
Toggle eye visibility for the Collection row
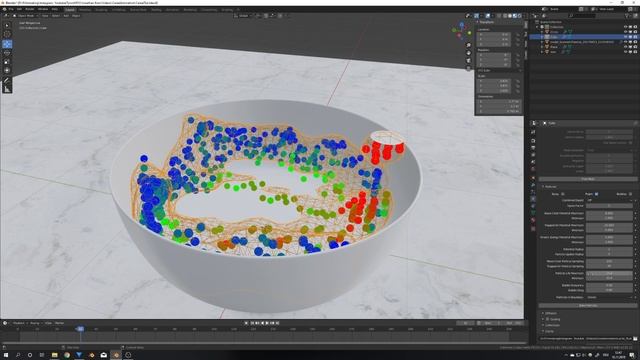[625, 27]
